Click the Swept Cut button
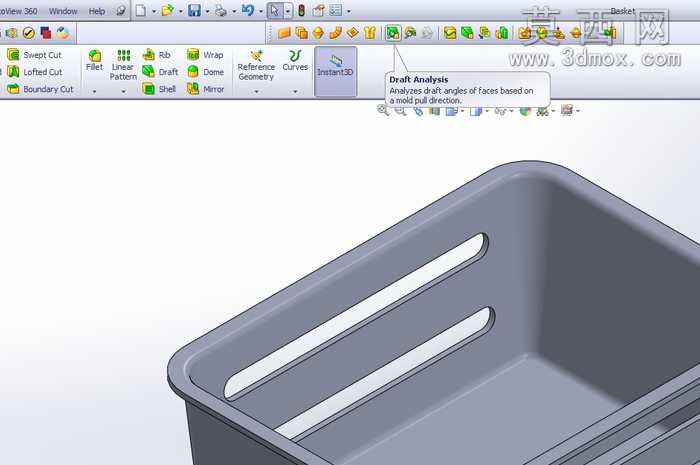 (x=34, y=55)
